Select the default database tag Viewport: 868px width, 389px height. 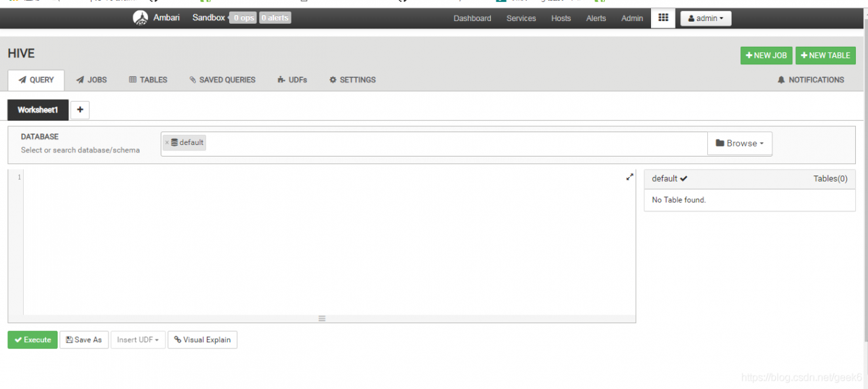click(184, 142)
